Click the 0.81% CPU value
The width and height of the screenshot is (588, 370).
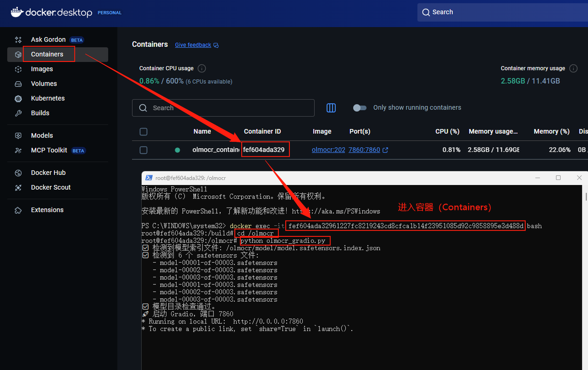pos(451,150)
